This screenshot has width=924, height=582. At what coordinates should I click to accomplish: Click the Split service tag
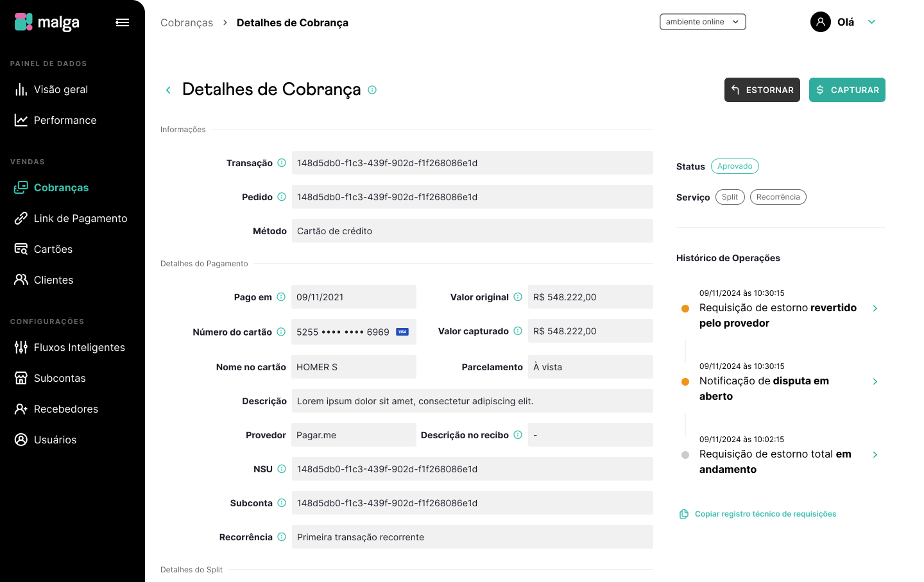point(730,197)
